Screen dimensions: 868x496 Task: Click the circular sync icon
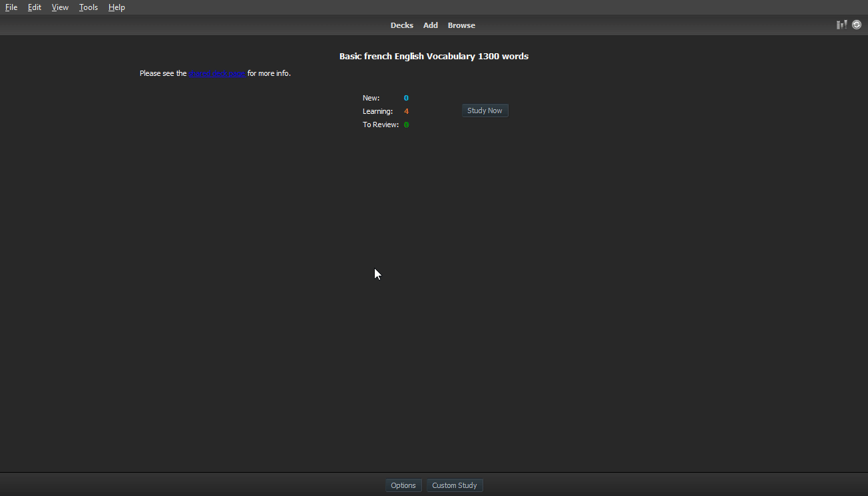[x=857, y=25]
